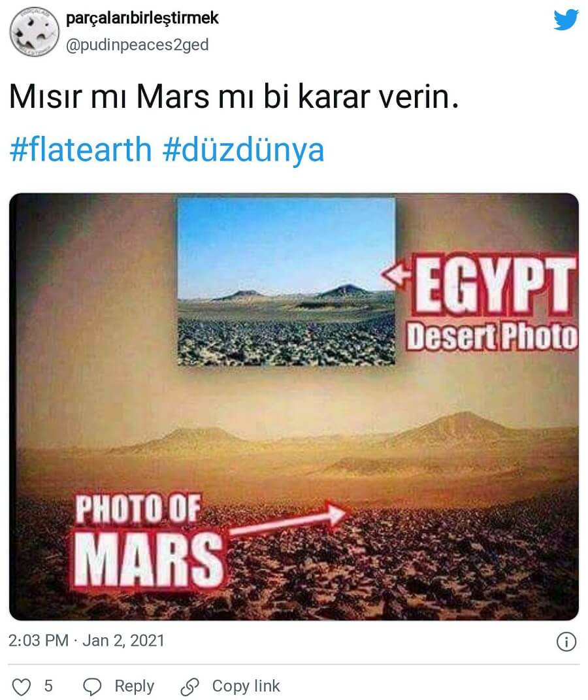Open the Mars landscape tweet image

tap(294, 407)
